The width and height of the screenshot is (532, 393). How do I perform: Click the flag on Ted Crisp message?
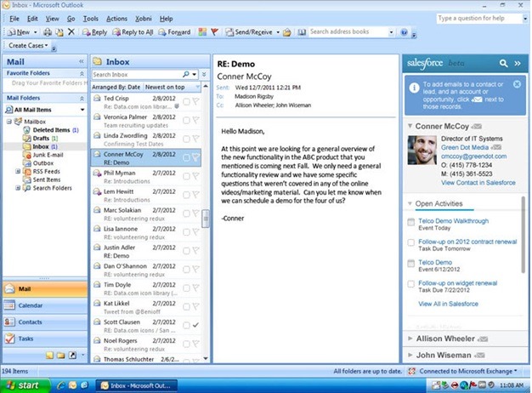pyautogui.click(x=195, y=101)
